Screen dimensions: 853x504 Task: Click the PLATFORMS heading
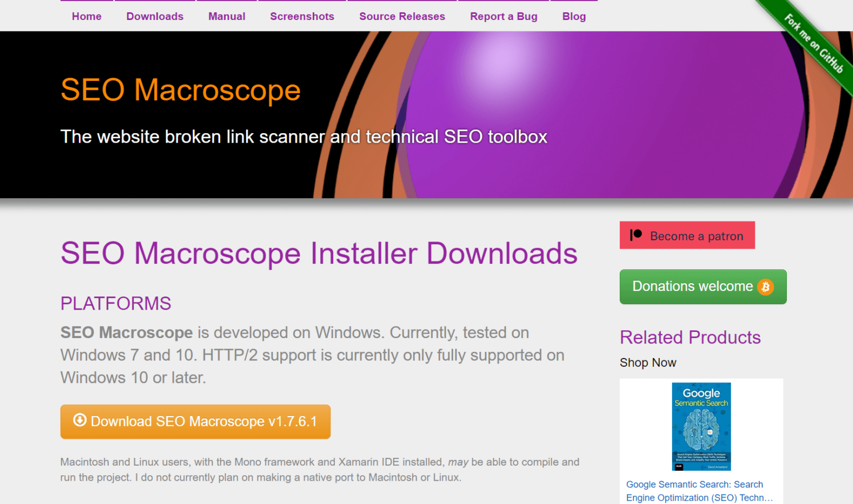[116, 304]
